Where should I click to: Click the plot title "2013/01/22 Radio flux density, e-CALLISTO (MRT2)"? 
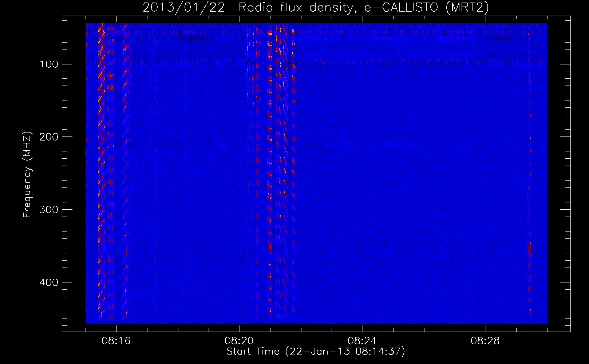tap(316, 7)
